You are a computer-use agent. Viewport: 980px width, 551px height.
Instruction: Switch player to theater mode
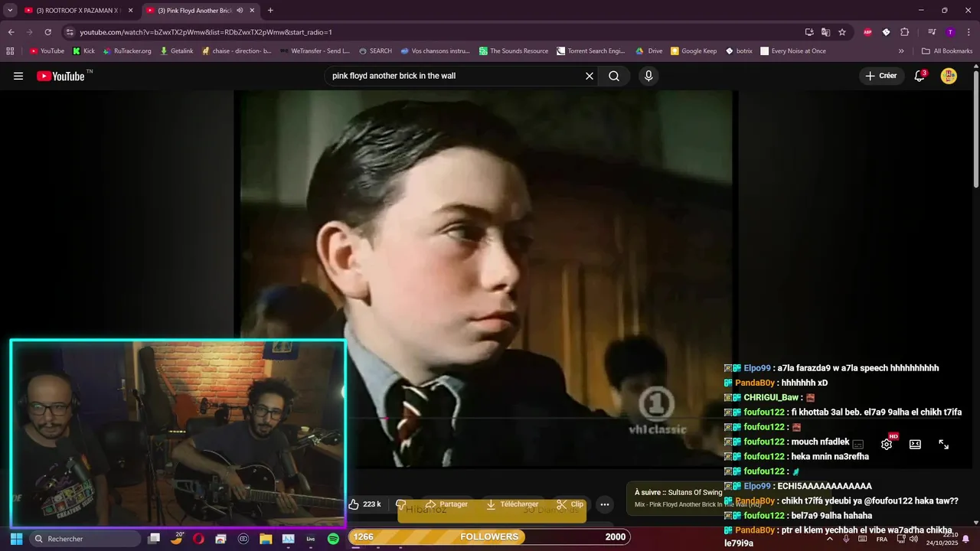tap(915, 444)
